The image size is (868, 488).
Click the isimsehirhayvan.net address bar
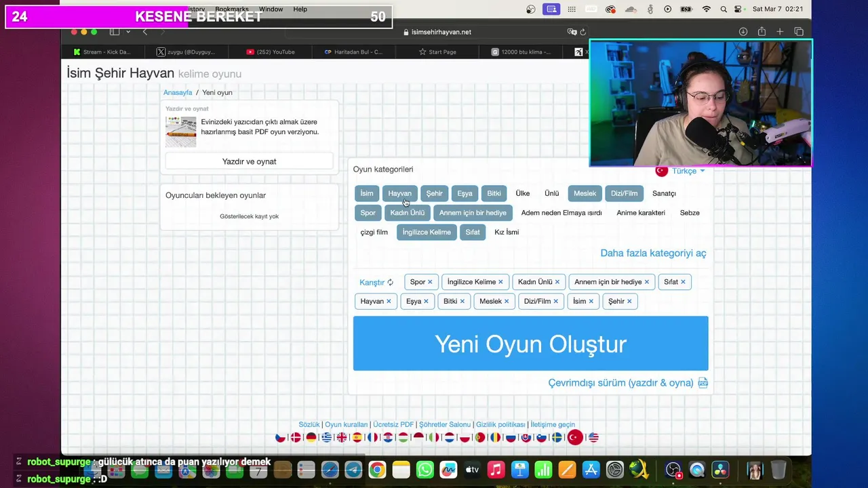(437, 32)
